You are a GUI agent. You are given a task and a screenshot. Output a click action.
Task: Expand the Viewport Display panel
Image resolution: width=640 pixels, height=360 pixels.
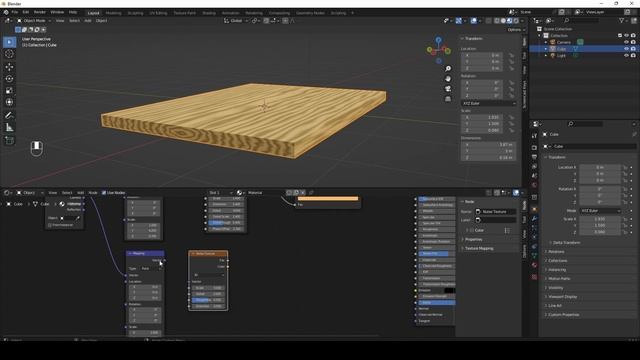point(562,297)
